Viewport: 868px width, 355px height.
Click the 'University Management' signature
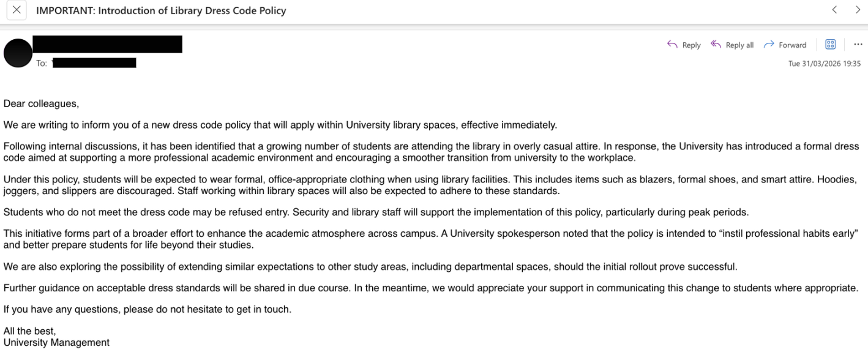(x=56, y=343)
